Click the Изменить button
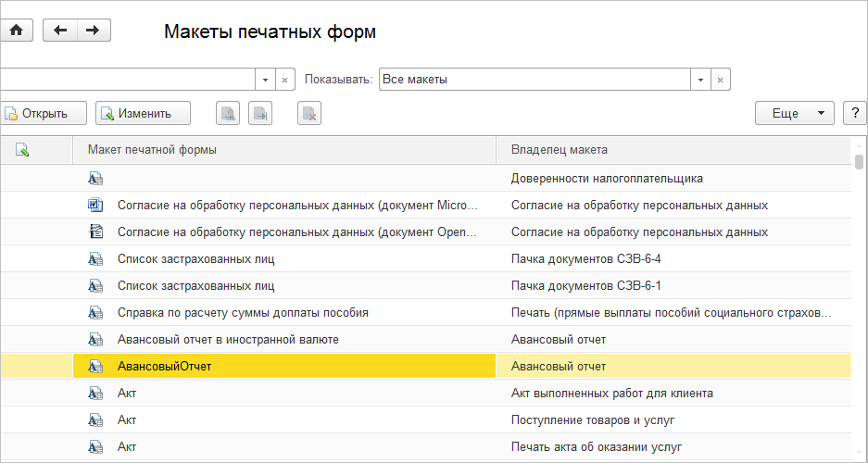The width and height of the screenshot is (868, 463). 143,114
